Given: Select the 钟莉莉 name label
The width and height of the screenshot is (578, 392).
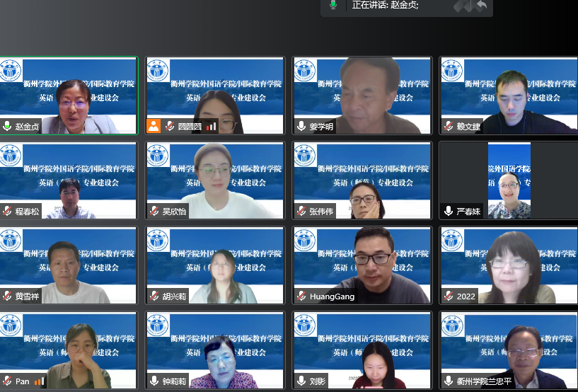Looking at the screenshot, I should [174, 381].
